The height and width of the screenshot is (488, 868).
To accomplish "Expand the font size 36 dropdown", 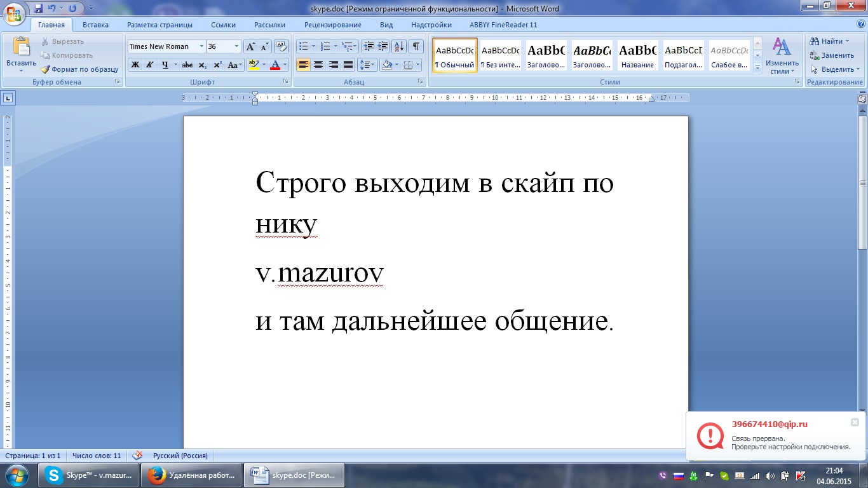I will point(237,46).
